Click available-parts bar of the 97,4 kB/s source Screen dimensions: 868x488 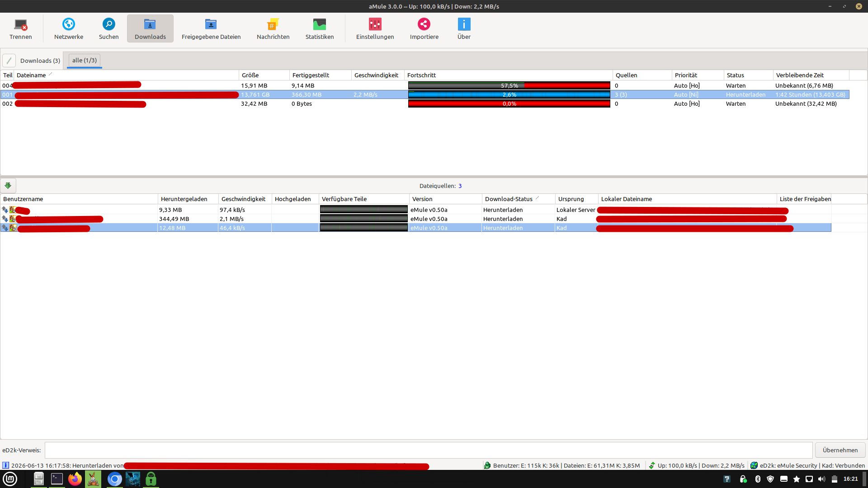point(364,210)
